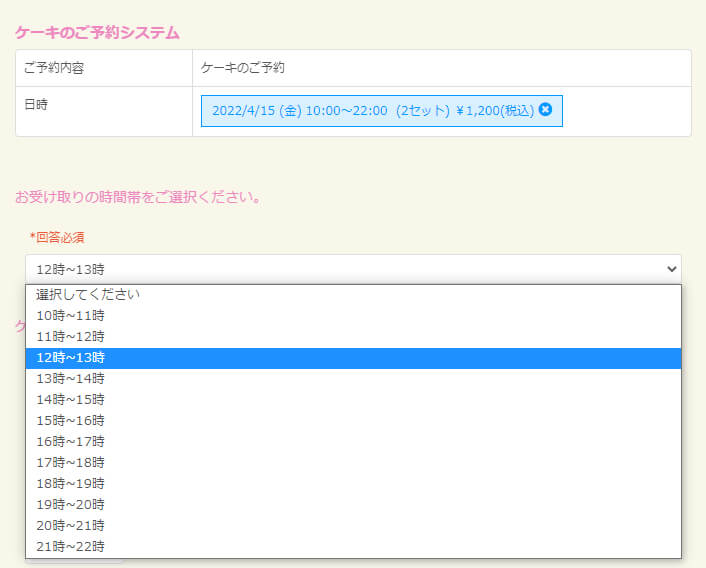Screen dimensions: 706x568
Task: Select highlighted 12時~13時 option in list
Action: point(70,358)
